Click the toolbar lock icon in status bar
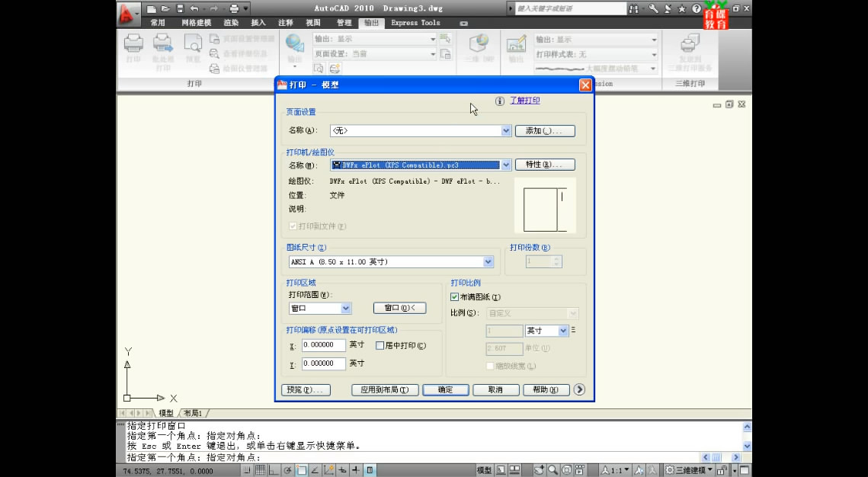Image resolution: width=868 pixels, height=477 pixels. [x=722, y=470]
